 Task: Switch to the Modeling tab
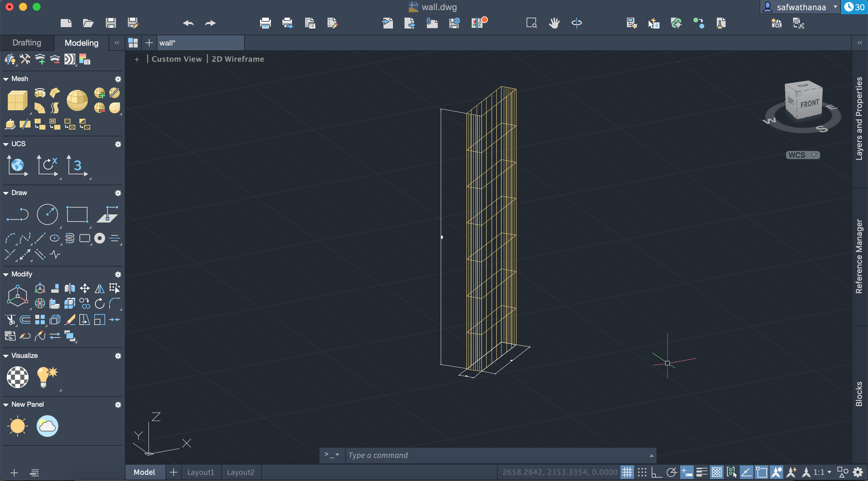[81, 43]
